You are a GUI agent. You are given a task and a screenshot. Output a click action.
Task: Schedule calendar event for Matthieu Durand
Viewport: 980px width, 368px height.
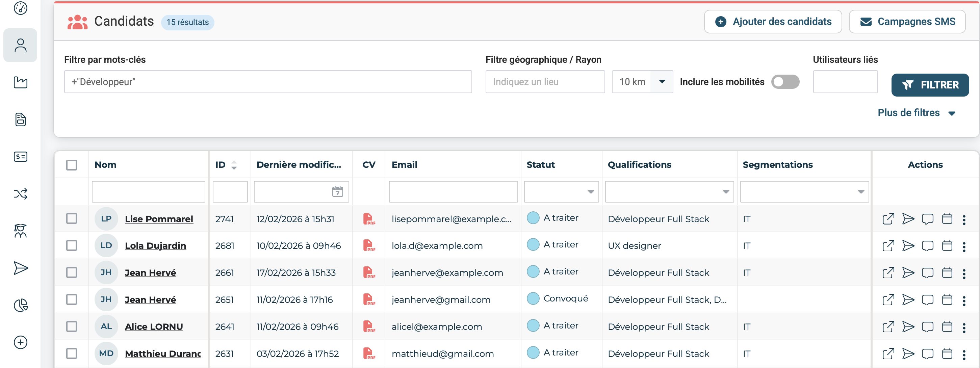947,354
